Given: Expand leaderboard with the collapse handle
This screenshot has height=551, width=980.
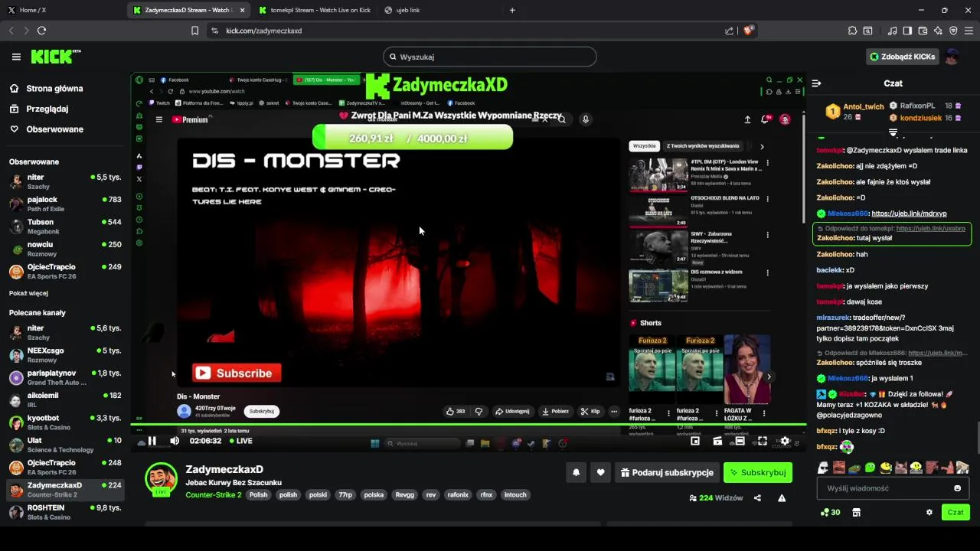Looking at the screenshot, I should (x=893, y=132).
